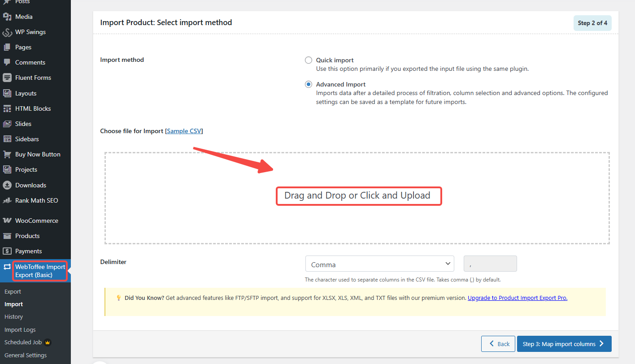
Task: Open WP Swings via its icon
Action: pyautogui.click(x=7, y=32)
